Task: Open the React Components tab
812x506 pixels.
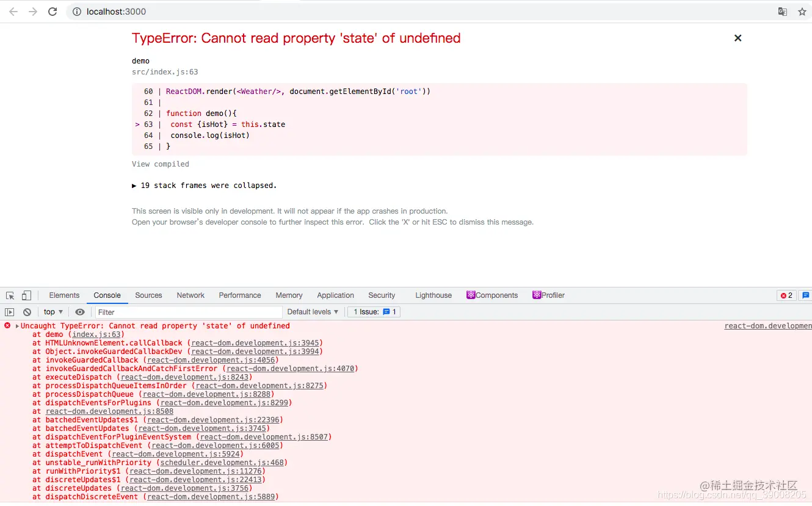Action: coord(492,295)
